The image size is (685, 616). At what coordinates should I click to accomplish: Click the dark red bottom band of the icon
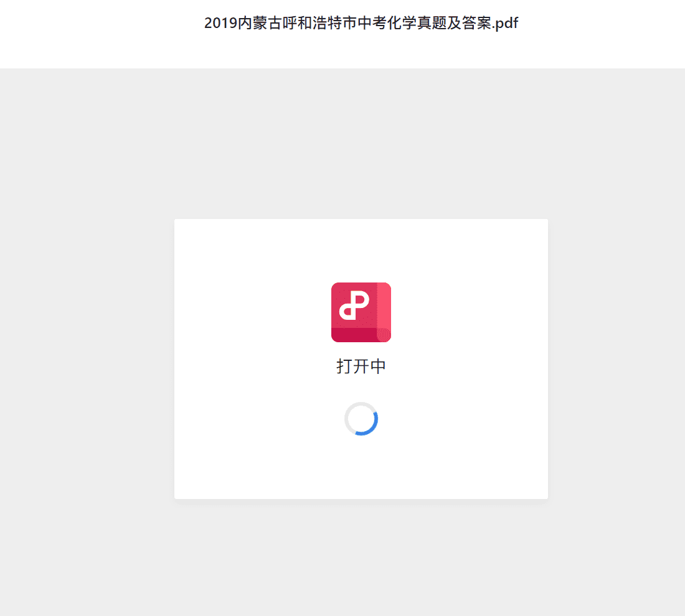pyautogui.click(x=354, y=335)
